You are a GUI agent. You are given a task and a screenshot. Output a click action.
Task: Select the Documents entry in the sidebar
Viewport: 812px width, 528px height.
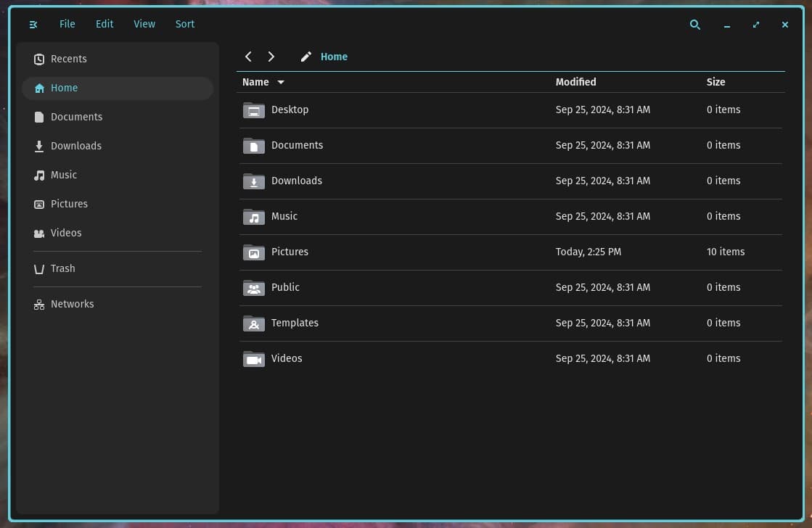click(76, 117)
